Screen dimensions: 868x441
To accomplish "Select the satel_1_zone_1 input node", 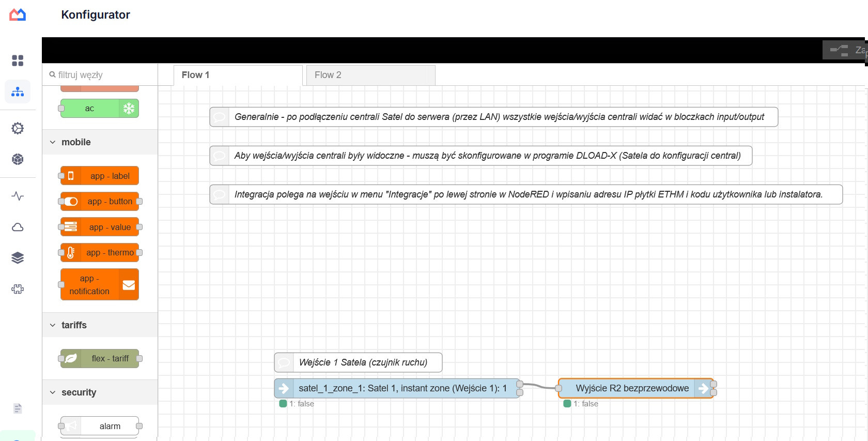I will [x=397, y=388].
